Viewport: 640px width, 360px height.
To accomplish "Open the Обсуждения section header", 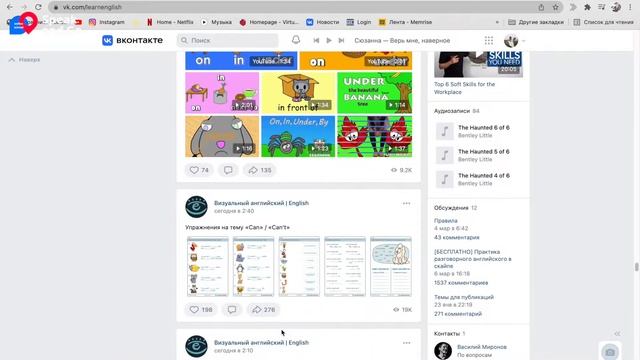I will pyautogui.click(x=451, y=208).
